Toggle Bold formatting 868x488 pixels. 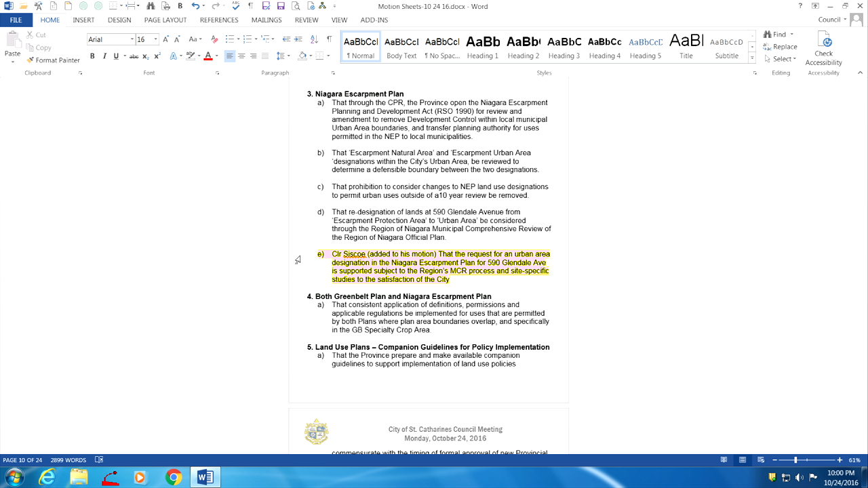pos(92,56)
